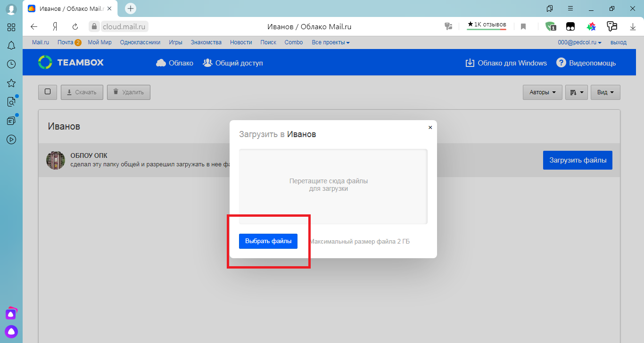Image resolution: width=644 pixels, height=343 pixels.
Task: Click the bookmark icon in address bar
Action: (523, 26)
